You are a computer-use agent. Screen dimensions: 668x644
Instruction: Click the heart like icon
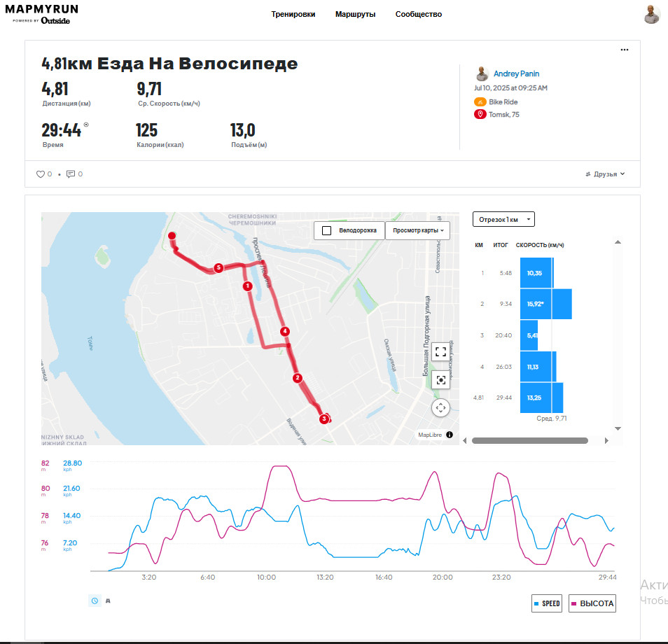click(41, 174)
